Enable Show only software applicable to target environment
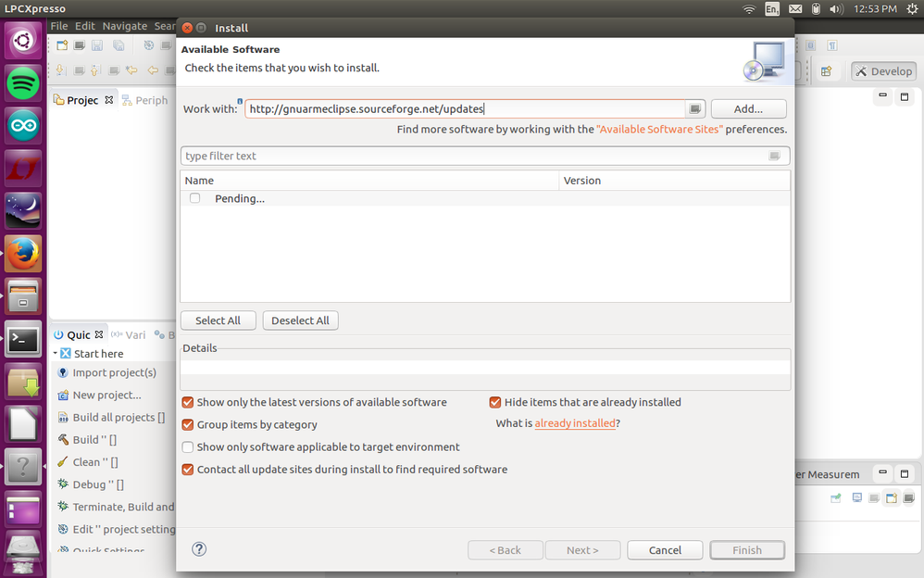This screenshot has width=924, height=578. click(x=187, y=446)
